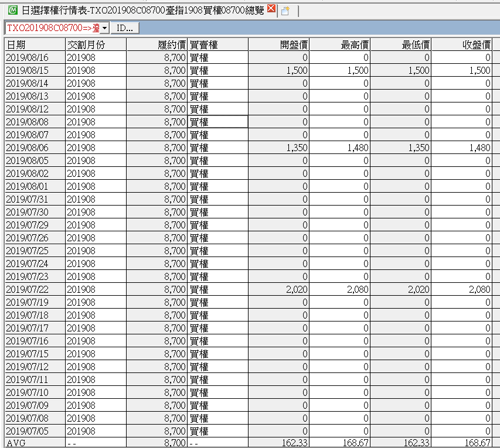Click the 開盤價 2,020 cell for 2019/07/22
Viewport: 500px width, 448px height.
(x=278, y=290)
